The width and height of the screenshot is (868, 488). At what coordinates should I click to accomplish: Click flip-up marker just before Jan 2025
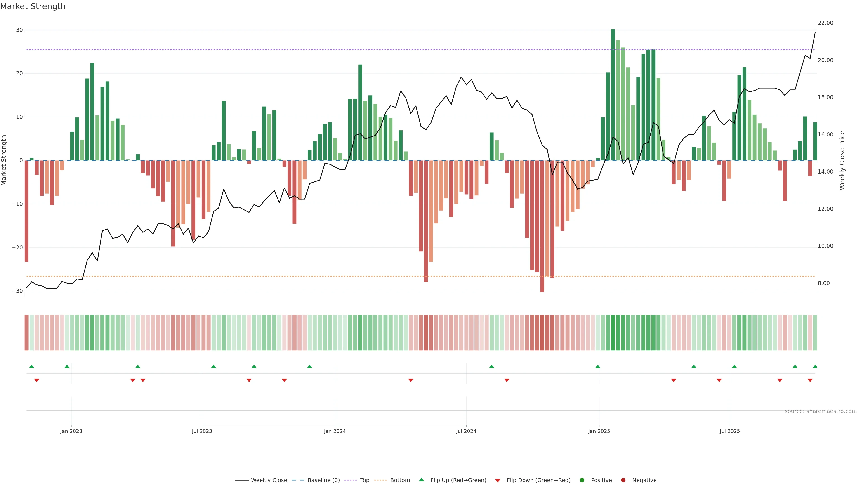click(598, 366)
